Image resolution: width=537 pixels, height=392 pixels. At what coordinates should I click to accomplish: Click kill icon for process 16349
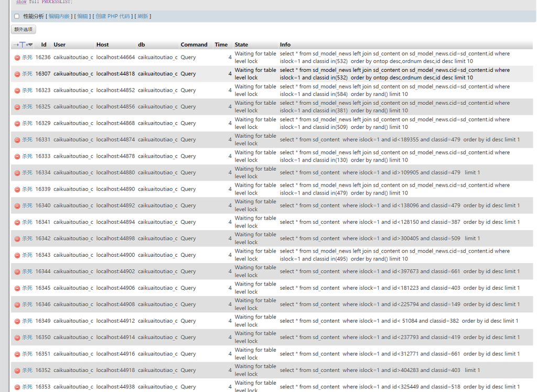[x=17, y=321]
